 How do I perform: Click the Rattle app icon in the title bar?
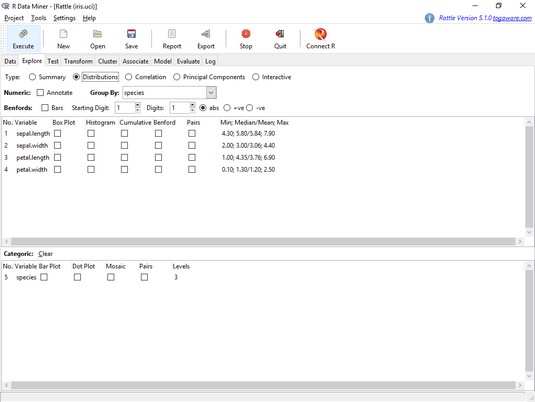[x=5, y=6]
